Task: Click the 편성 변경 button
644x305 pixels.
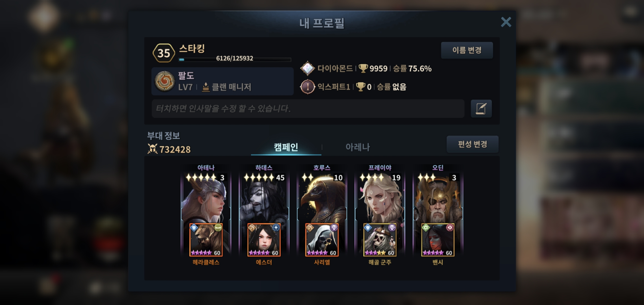Action: (x=473, y=144)
